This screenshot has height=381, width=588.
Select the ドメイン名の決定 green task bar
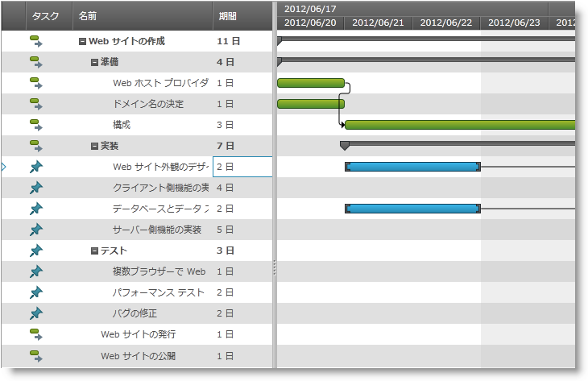(311, 104)
